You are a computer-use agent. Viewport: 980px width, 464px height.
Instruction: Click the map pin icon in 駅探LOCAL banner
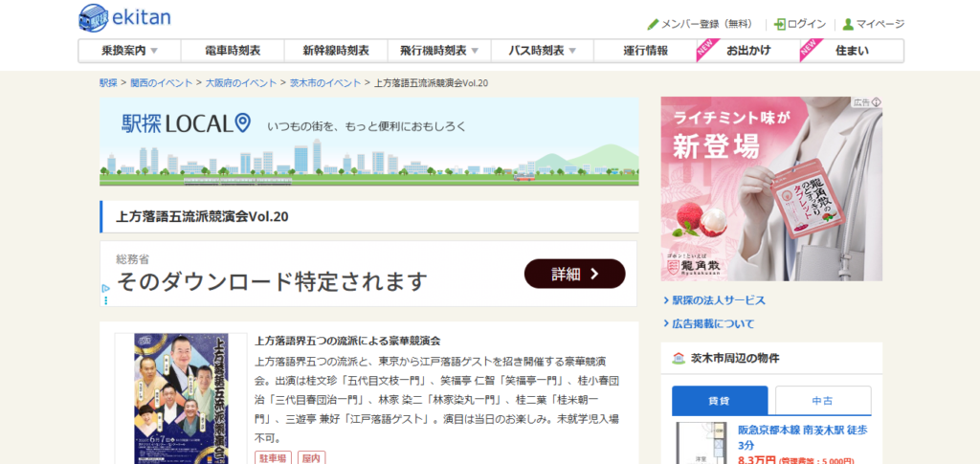click(x=242, y=122)
